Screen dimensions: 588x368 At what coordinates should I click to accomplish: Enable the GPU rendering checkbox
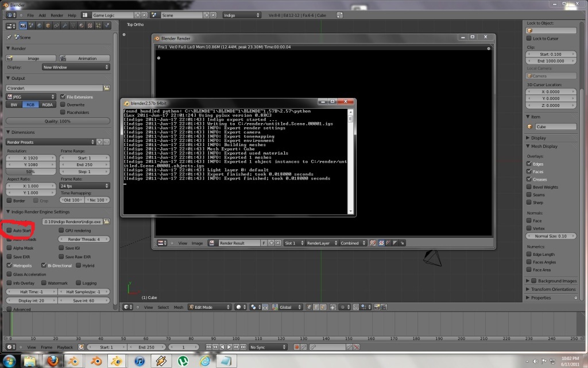pos(61,230)
